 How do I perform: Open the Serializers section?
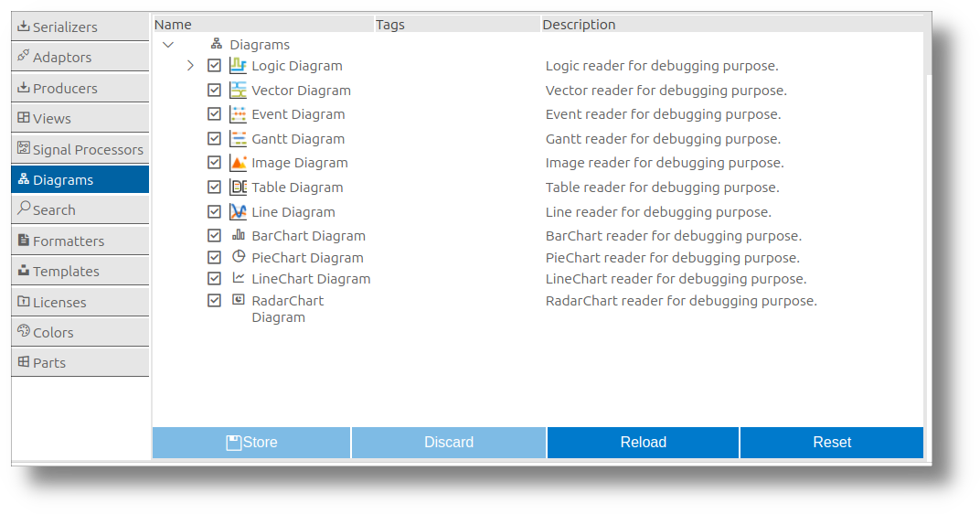point(80,27)
